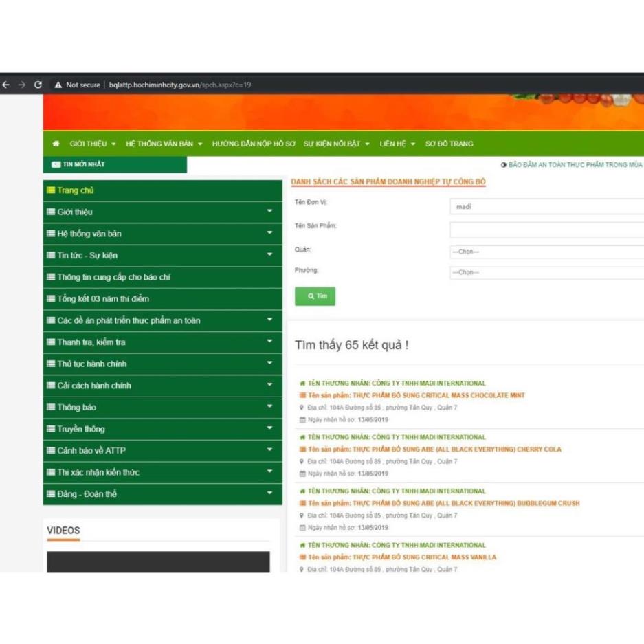Expand Tin tức - Sự kiện sidebar item
644x644 pixels.
click(x=269, y=255)
